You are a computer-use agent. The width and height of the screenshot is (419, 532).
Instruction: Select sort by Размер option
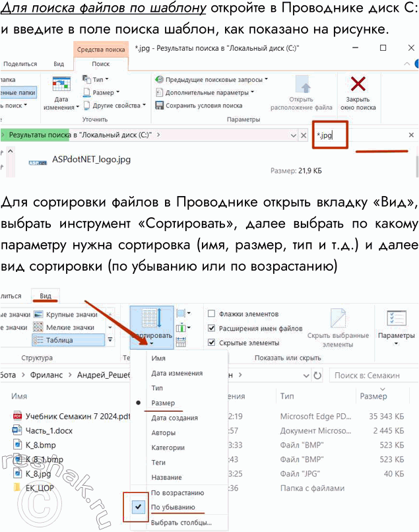tap(163, 403)
